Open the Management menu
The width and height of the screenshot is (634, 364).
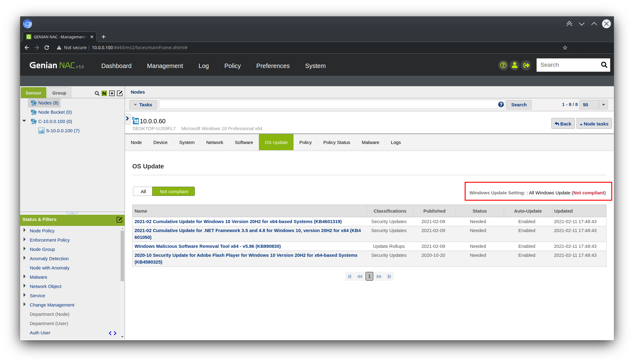tap(165, 66)
